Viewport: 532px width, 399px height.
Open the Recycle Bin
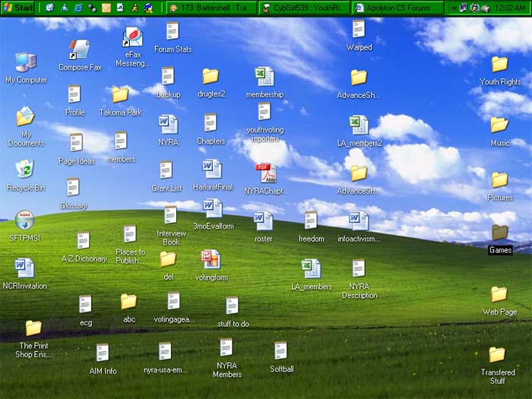[x=25, y=169]
